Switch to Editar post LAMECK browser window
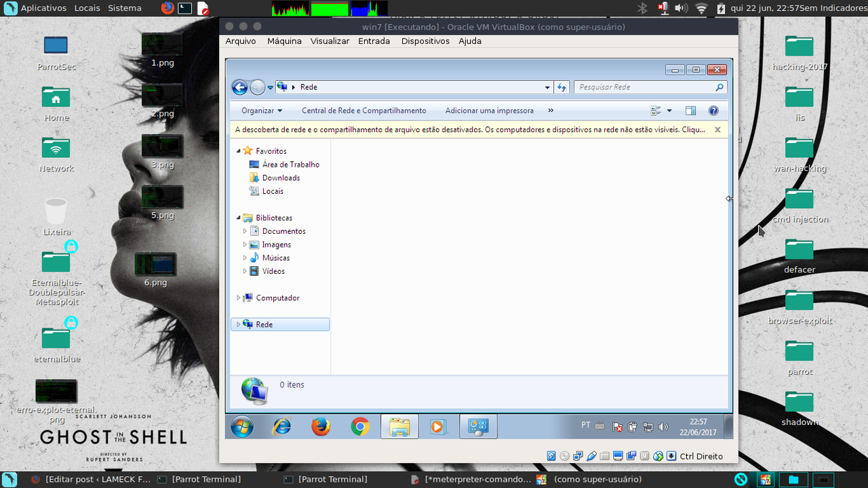 click(x=91, y=479)
